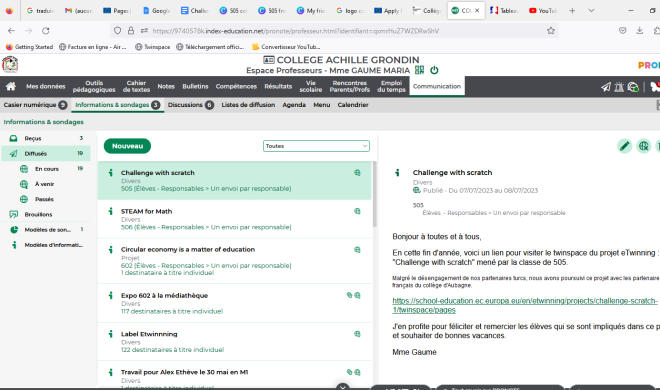
Task: Click globe icon on STEAM for Math row
Action: click(357, 211)
